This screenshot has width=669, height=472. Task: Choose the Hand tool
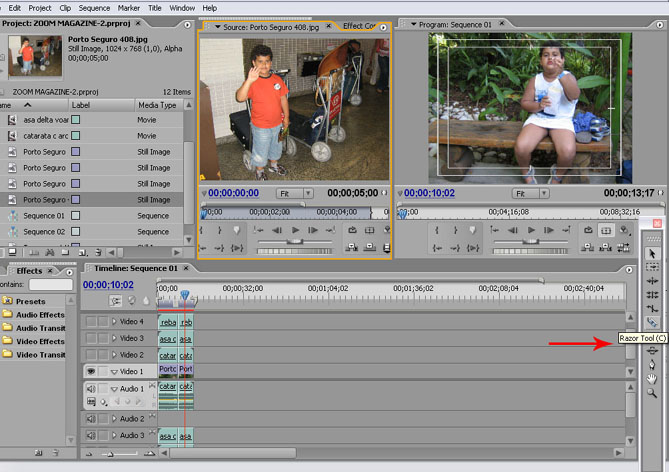(x=653, y=379)
